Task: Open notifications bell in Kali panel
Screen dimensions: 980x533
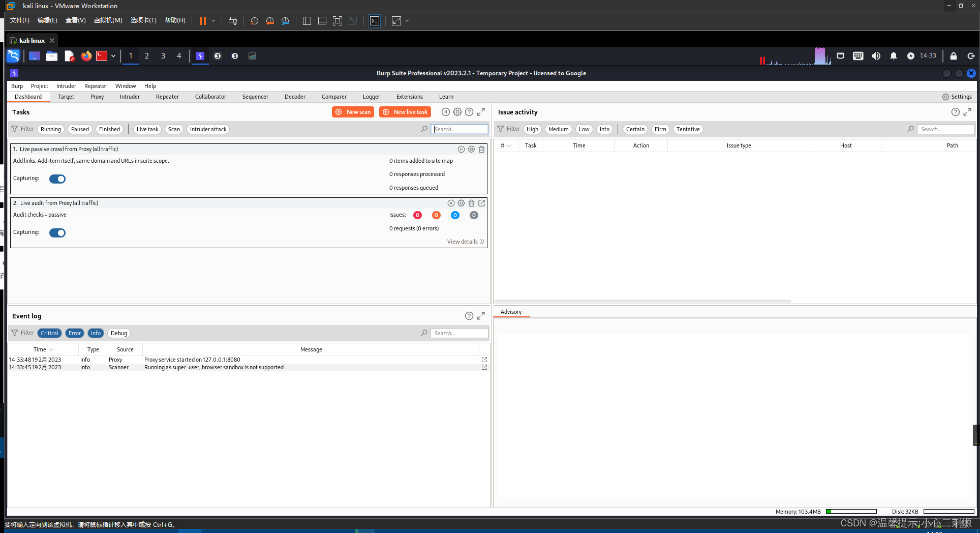Action: [894, 56]
